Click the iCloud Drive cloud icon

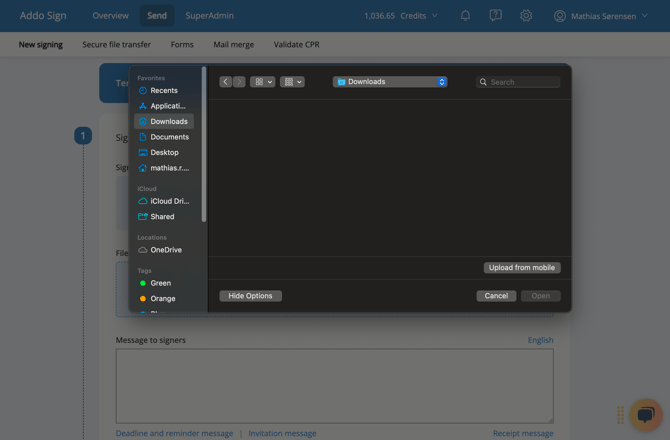[x=143, y=201]
